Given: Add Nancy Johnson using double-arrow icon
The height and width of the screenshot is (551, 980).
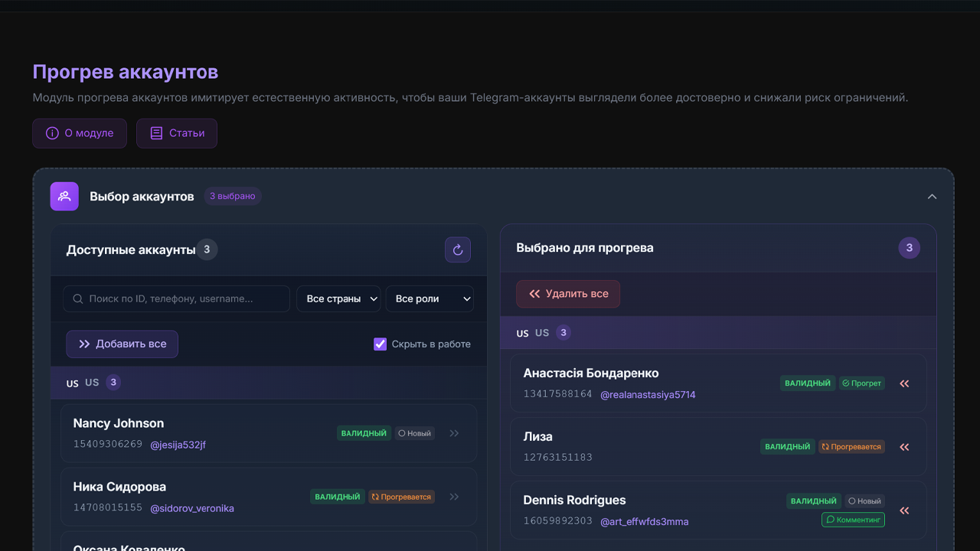Looking at the screenshot, I should [x=454, y=433].
